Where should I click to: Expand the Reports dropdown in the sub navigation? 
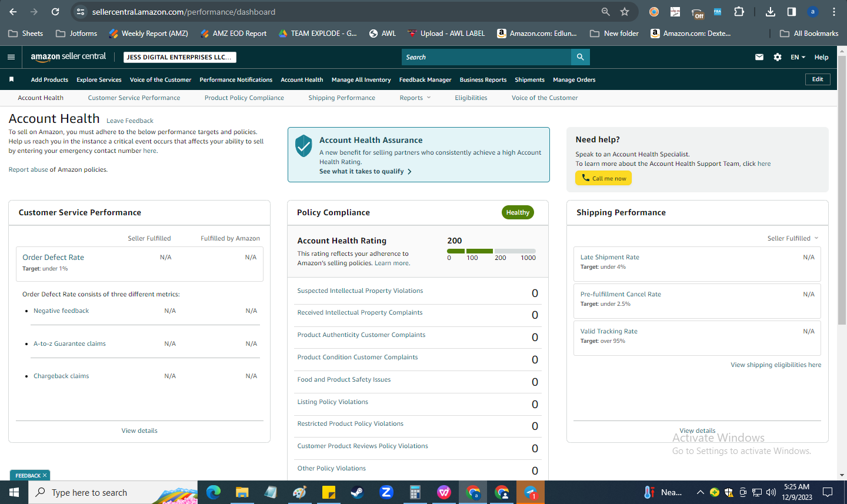(x=415, y=98)
